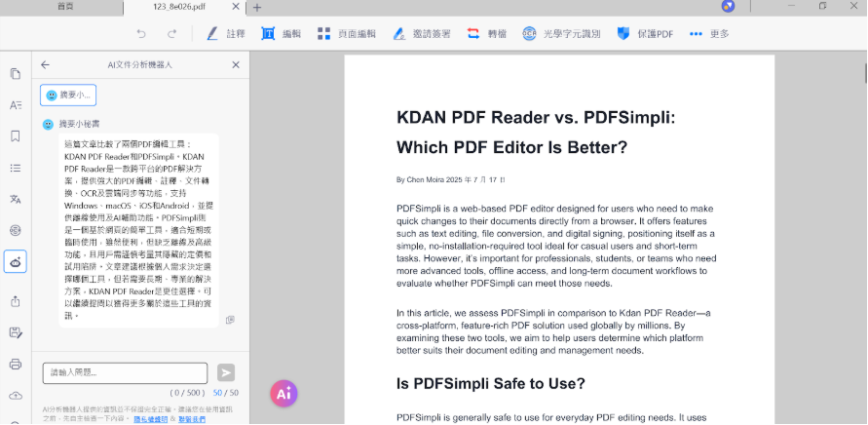Focus the 請輸入問題 question input field
The height and width of the screenshot is (425, 868).
[x=125, y=373]
